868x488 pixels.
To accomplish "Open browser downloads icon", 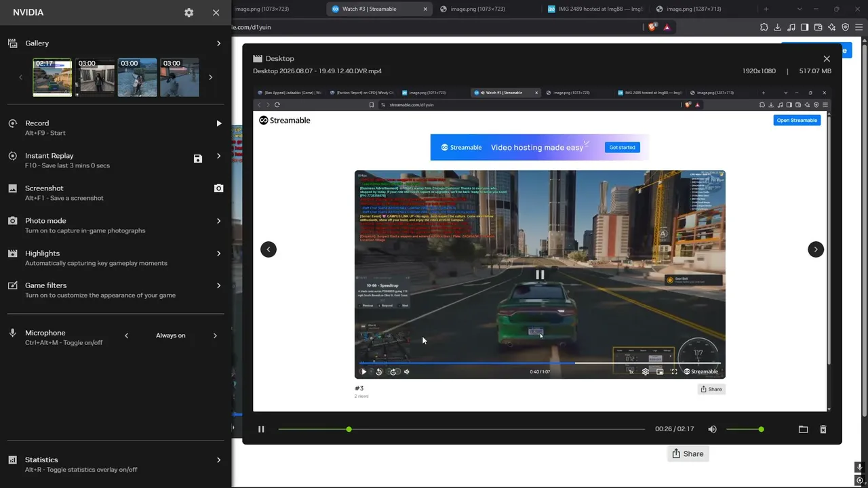I will [x=778, y=27].
